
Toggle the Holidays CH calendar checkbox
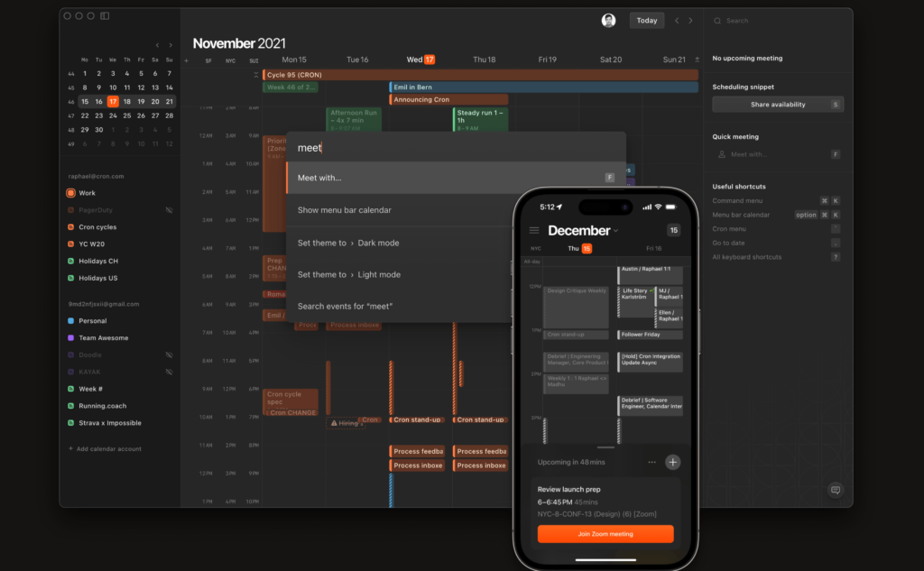coord(70,261)
